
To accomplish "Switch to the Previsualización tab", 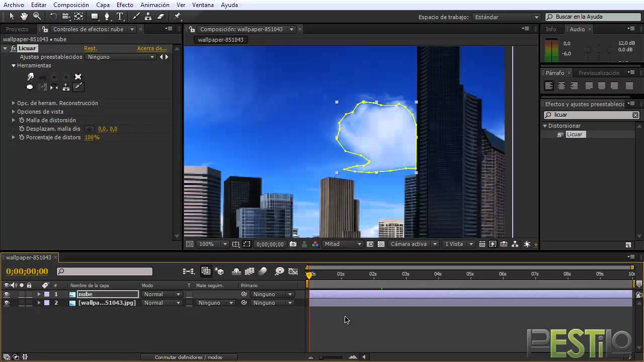I will pos(599,73).
